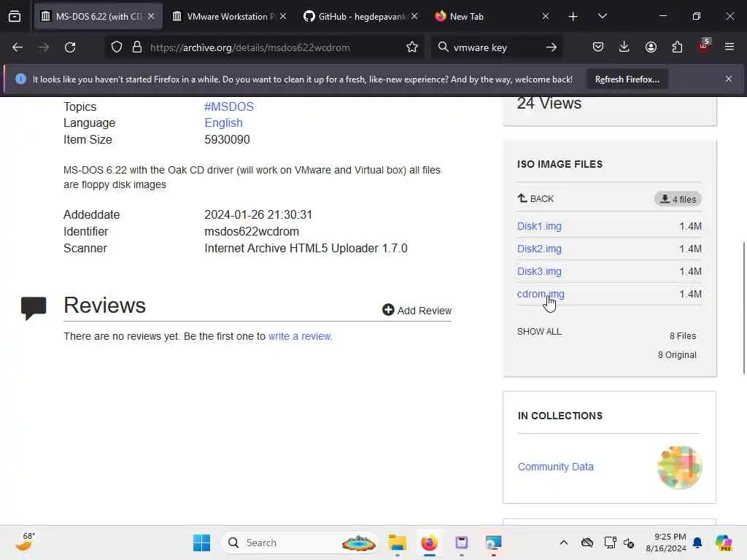Show hidden system tray icons
Screen dimensions: 747x560
[x=564, y=542]
